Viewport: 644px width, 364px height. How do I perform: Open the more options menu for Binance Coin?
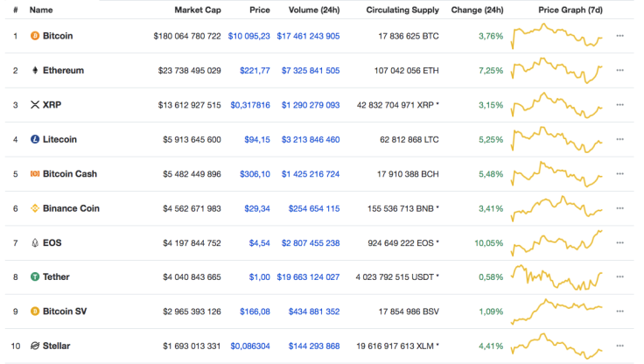pos(620,208)
